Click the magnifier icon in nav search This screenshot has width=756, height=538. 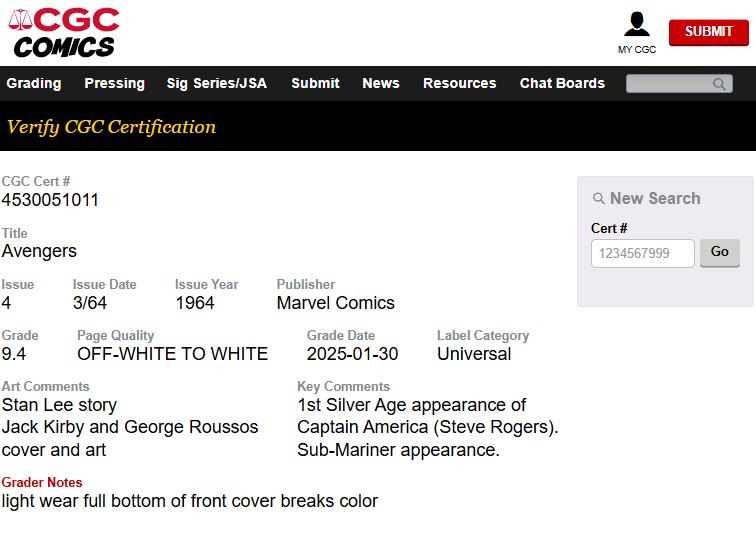[x=719, y=84]
